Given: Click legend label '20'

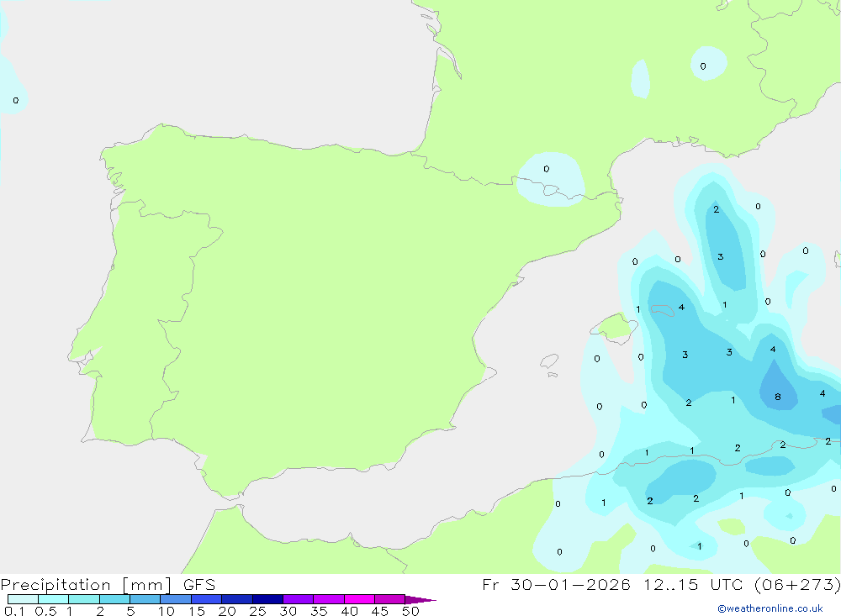Looking at the screenshot, I should (227, 611).
